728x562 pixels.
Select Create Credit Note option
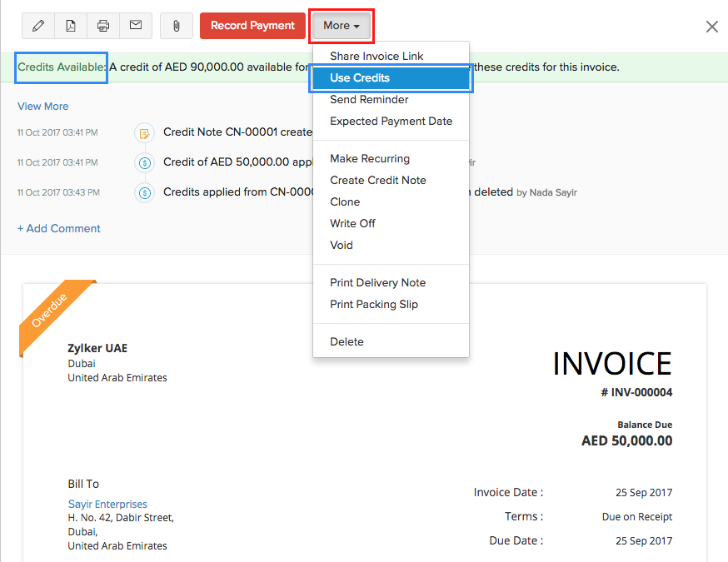[x=377, y=181]
